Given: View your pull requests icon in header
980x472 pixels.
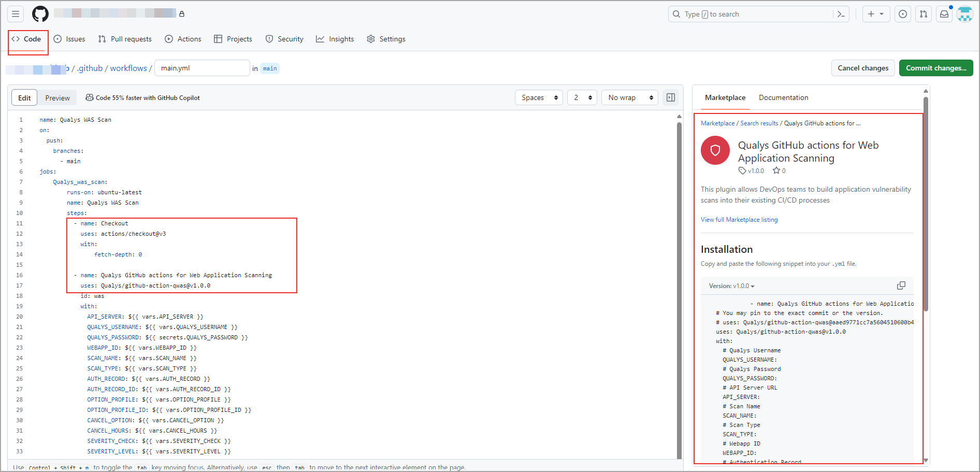Looking at the screenshot, I should click(x=924, y=14).
